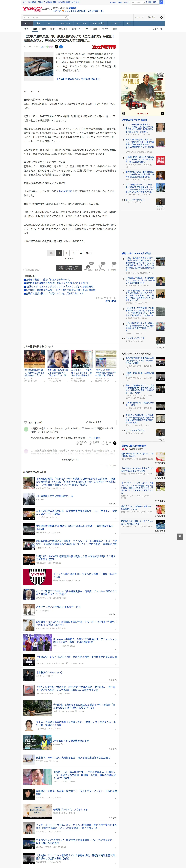Image resolution: width=186 pixels, height=868 pixels.
Task: Go to page 3 of the article
Action: tap(74, 253)
